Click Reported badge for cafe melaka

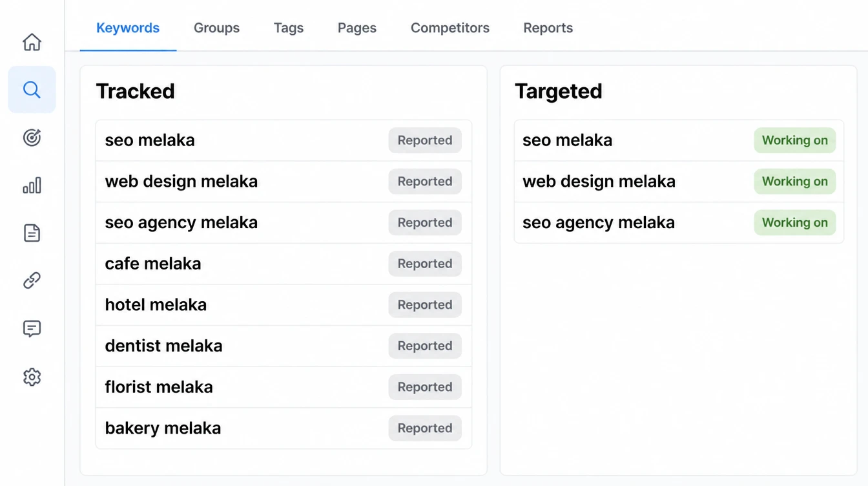[425, 264]
